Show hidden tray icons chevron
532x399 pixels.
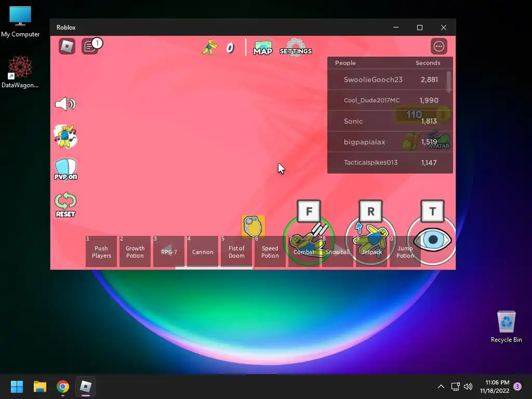pyautogui.click(x=441, y=387)
